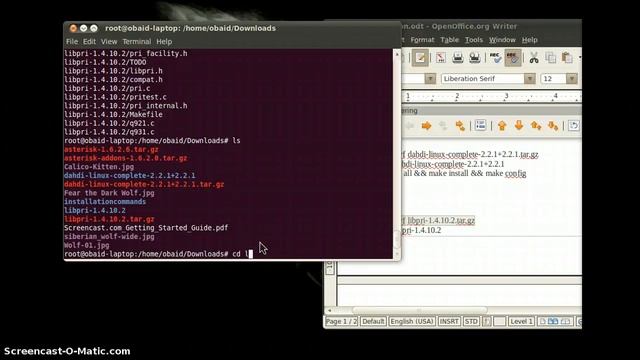Open the Writer Table menu
Viewport: 640px width, 360px height.
(449, 40)
